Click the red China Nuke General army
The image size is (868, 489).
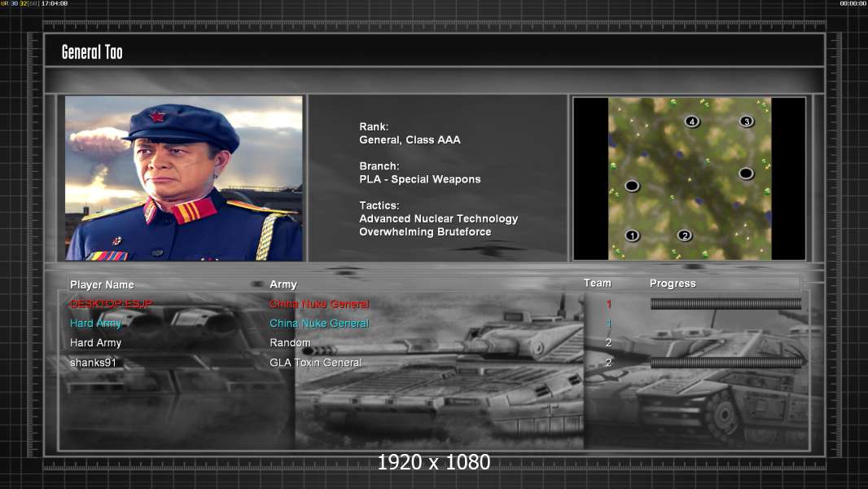click(319, 303)
